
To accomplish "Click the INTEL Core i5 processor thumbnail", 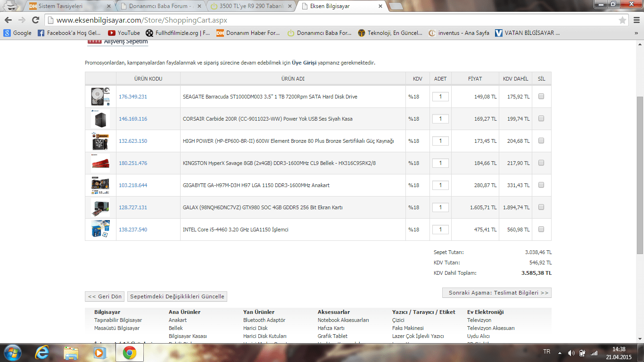I will [100, 230].
